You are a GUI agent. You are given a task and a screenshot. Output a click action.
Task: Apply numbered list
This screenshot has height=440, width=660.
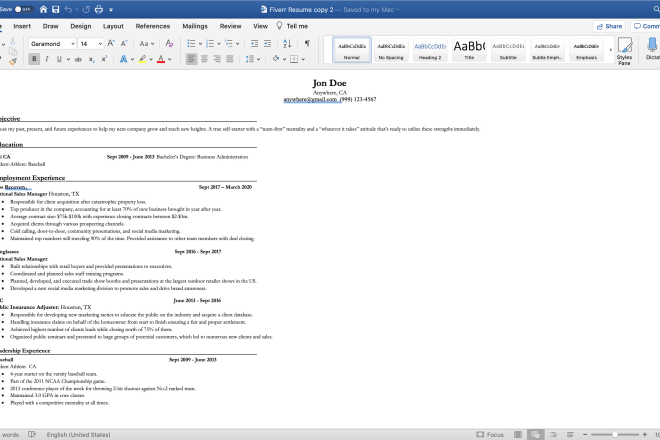coord(210,43)
